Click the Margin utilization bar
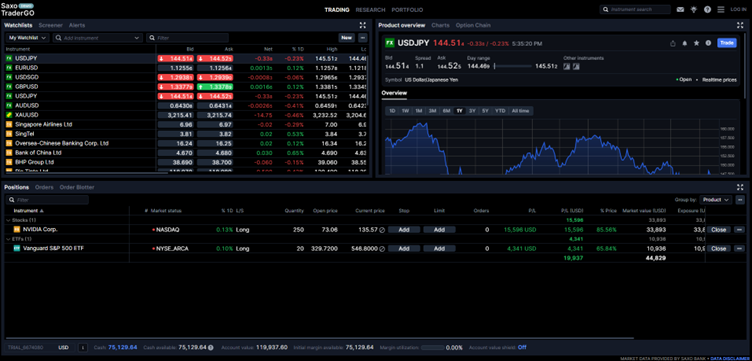Viewport: 752px width, 361px height. tap(433, 348)
